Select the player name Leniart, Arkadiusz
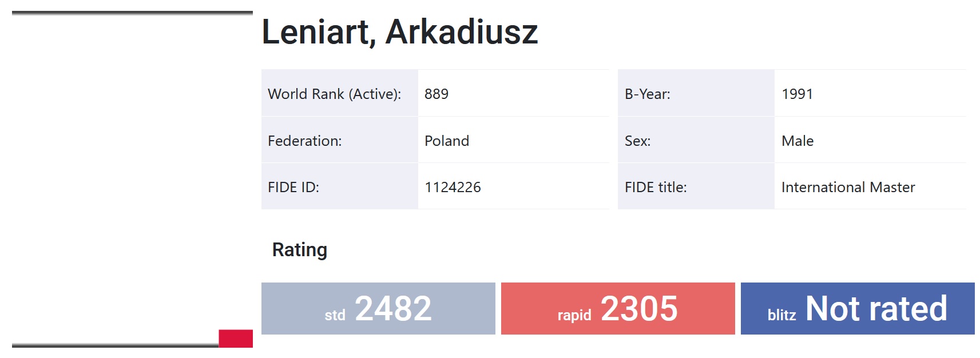The image size is (980, 358). pos(400,32)
